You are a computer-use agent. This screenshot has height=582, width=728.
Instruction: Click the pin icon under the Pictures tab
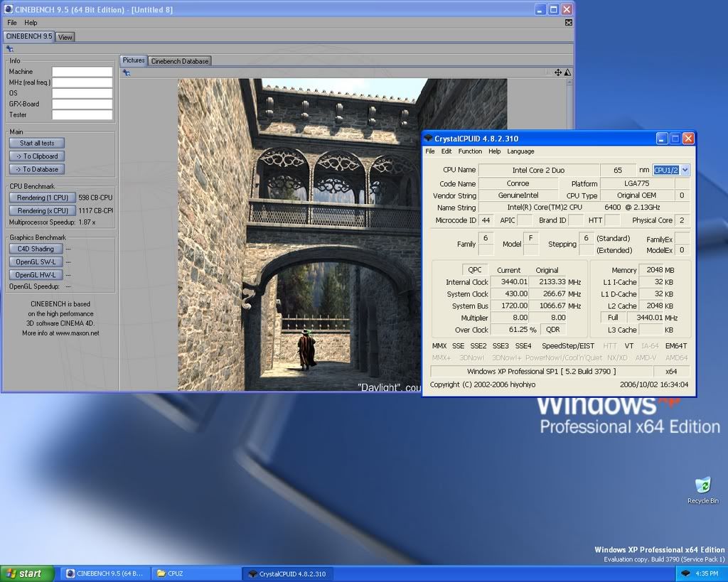(x=127, y=72)
